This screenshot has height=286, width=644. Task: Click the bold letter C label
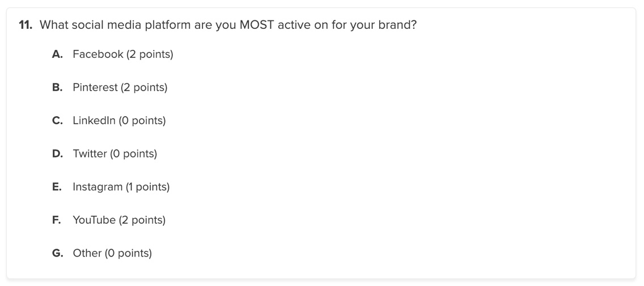pyautogui.click(x=57, y=121)
